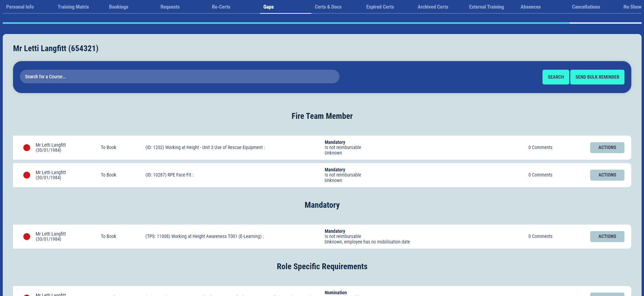Select the Re-Certs tab

click(221, 7)
